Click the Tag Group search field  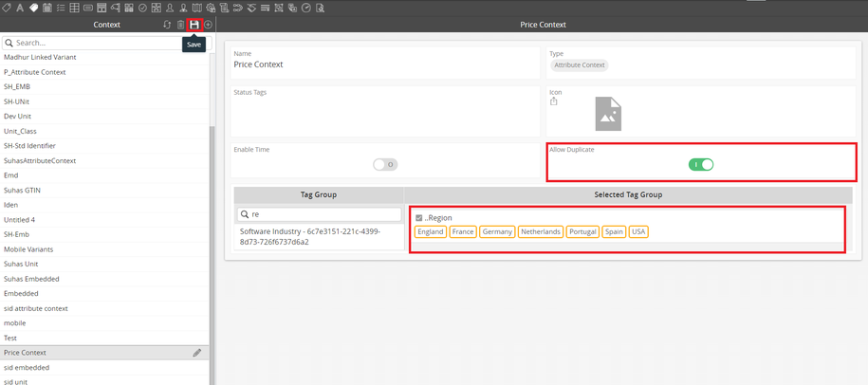coord(320,214)
